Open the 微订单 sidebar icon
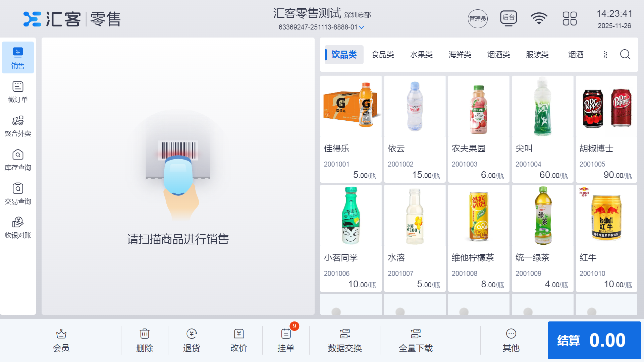This screenshot has height=362, width=644. 18,87
